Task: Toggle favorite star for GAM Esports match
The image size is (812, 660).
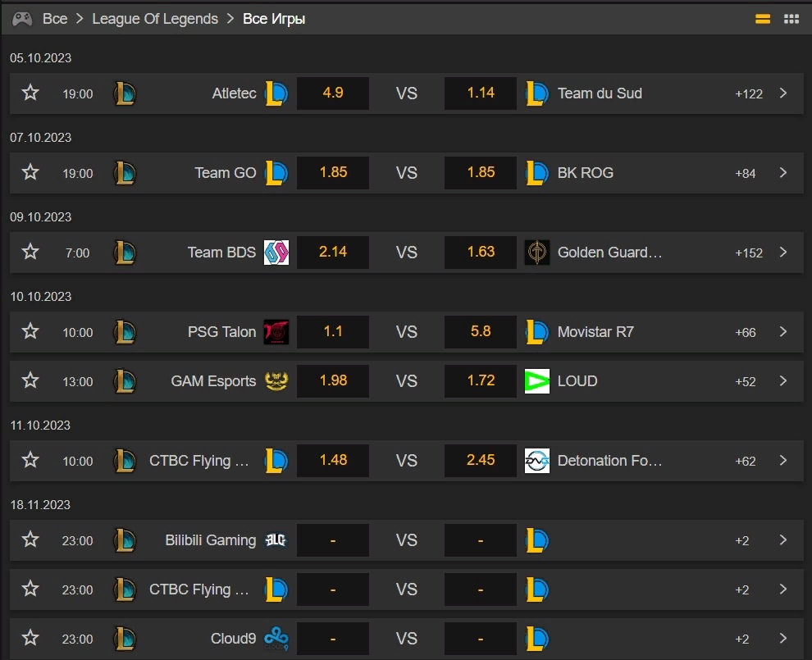Action: pos(30,381)
